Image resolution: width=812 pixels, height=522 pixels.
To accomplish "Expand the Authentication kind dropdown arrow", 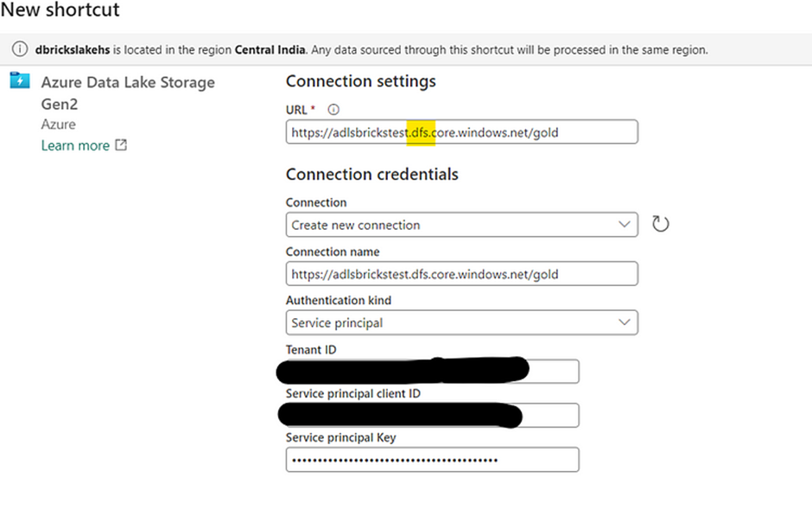I will pyautogui.click(x=625, y=322).
